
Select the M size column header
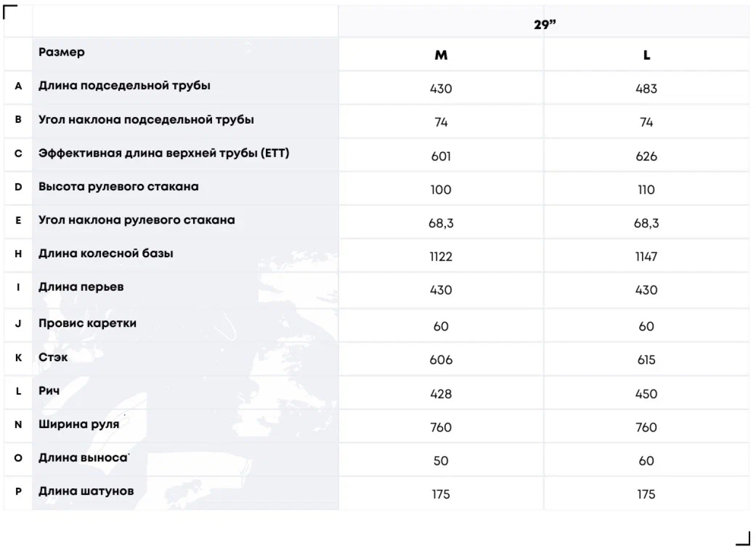click(441, 55)
